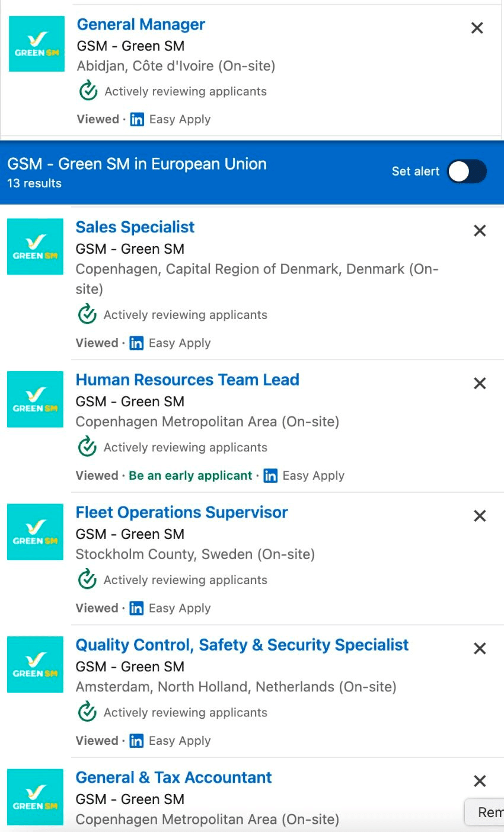Image resolution: width=504 pixels, height=832 pixels.
Task: Click LinkedIn Easy Apply icon under Sales Specialist
Action: [136, 343]
